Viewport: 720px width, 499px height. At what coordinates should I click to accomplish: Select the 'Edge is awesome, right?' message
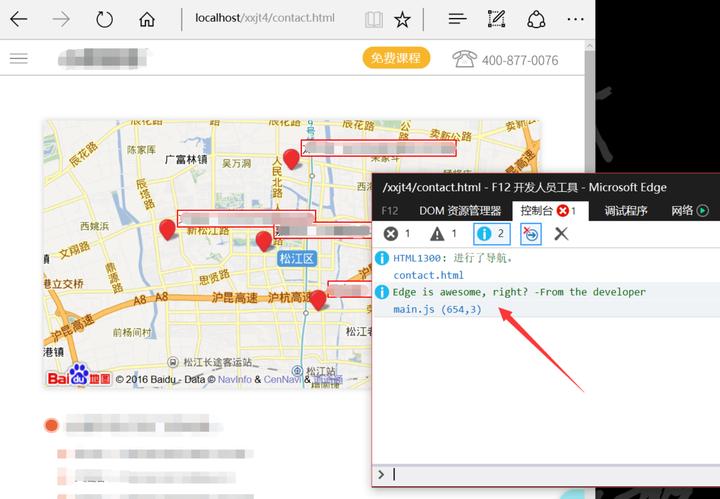(546, 300)
